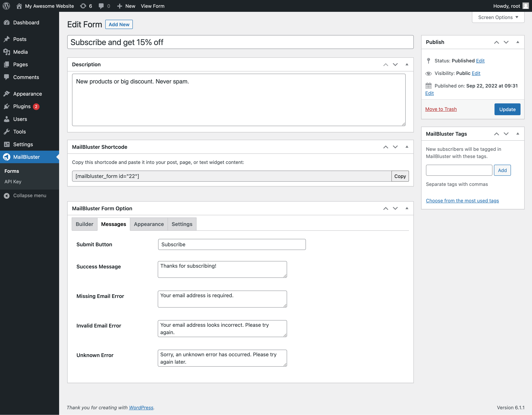Click the New plus icon in admin bar
532x415 pixels.
(119, 6)
